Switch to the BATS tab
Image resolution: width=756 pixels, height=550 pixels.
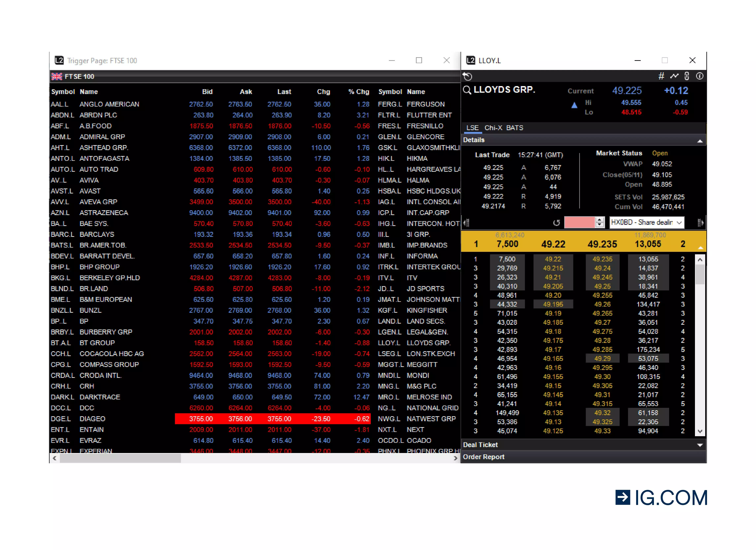515,128
